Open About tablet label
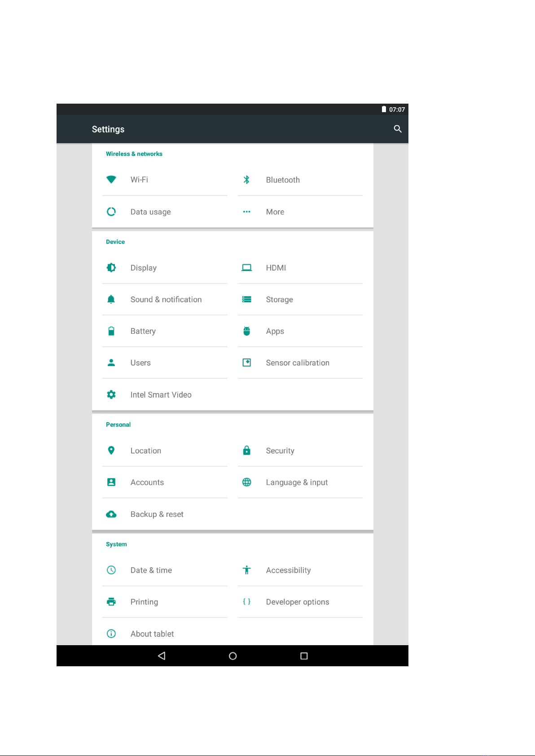535x756 pixels. (152, 634)
